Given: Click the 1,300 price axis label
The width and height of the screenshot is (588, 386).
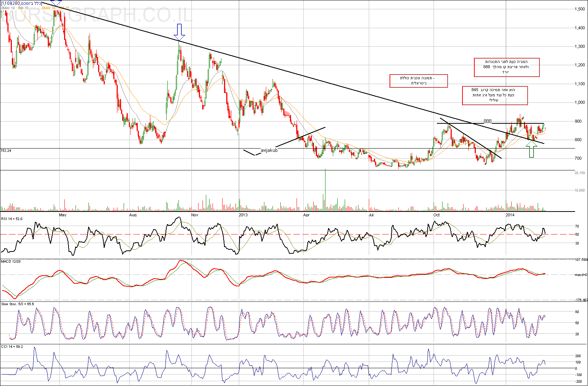Looking at the screenshot, I should (x=580, y=47).
